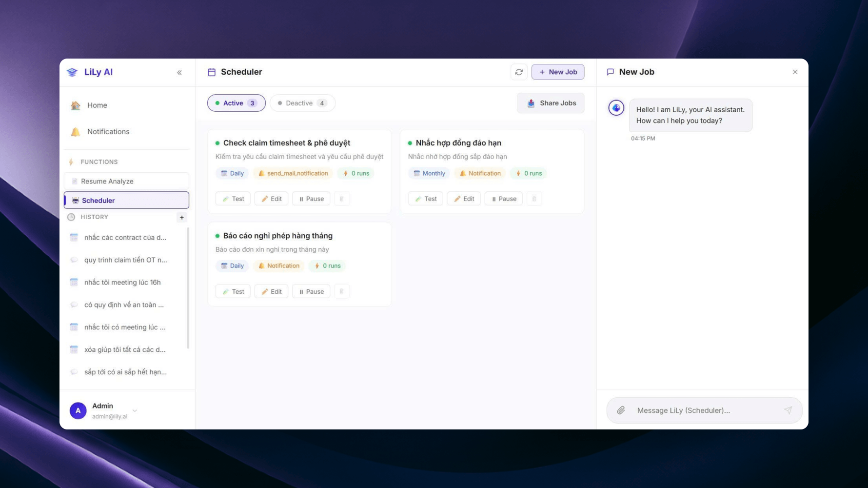Screen dimensions: 868x488
Task: Click 0 runs badge on Nhắc hợp đồng job
Action: click(x=529, y=173)
